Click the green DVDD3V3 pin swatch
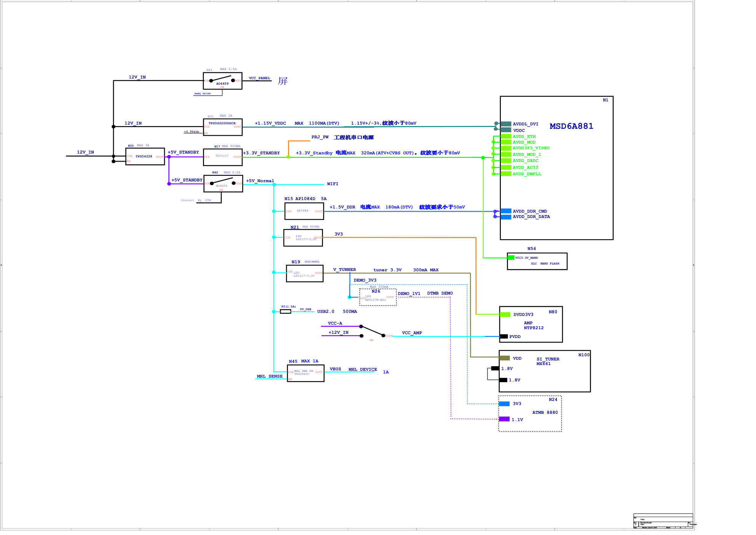The height and width of the screenshot is (535, 756). [505, 314]
